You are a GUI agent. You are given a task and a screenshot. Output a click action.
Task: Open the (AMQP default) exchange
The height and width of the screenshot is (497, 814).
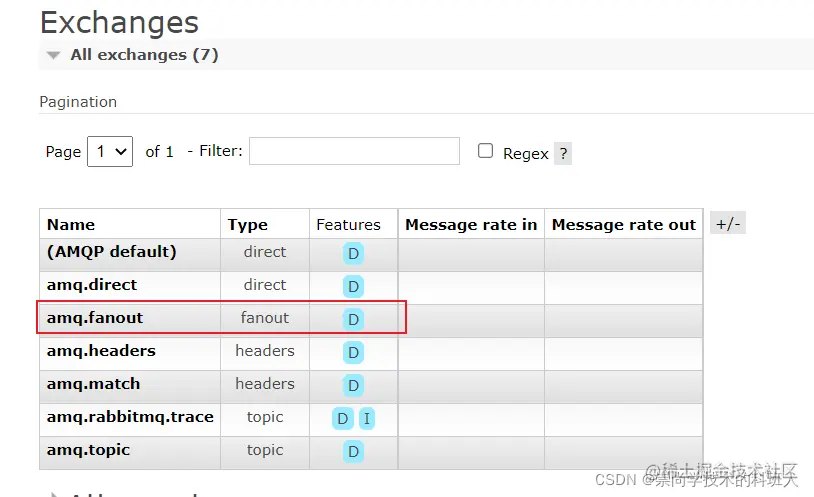click(x=112, y=251)
